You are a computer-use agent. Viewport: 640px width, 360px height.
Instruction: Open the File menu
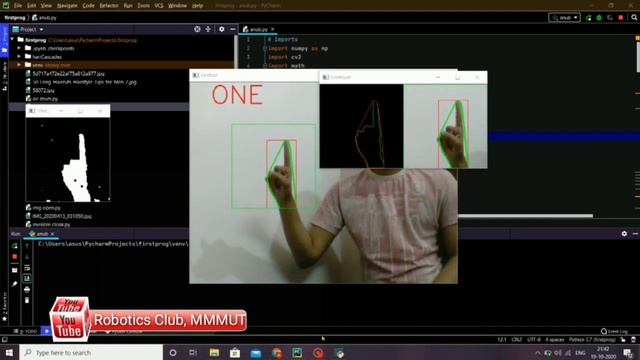coord(18,6)
